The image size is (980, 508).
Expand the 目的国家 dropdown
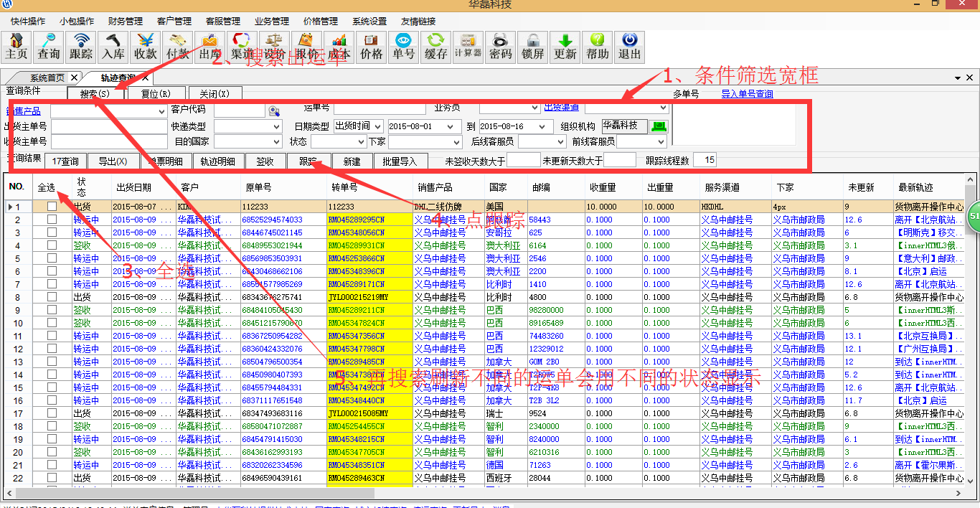(x=277, y=142)
